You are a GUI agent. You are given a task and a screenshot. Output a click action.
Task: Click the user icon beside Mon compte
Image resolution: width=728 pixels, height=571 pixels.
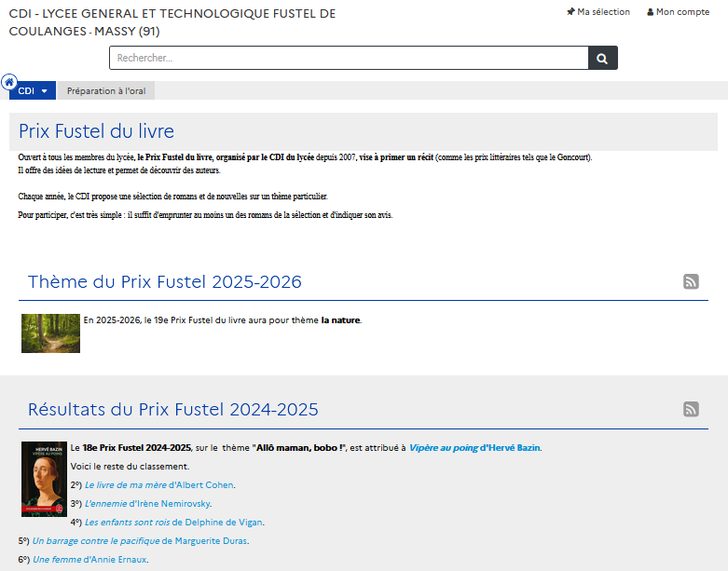tap(651, 12)
